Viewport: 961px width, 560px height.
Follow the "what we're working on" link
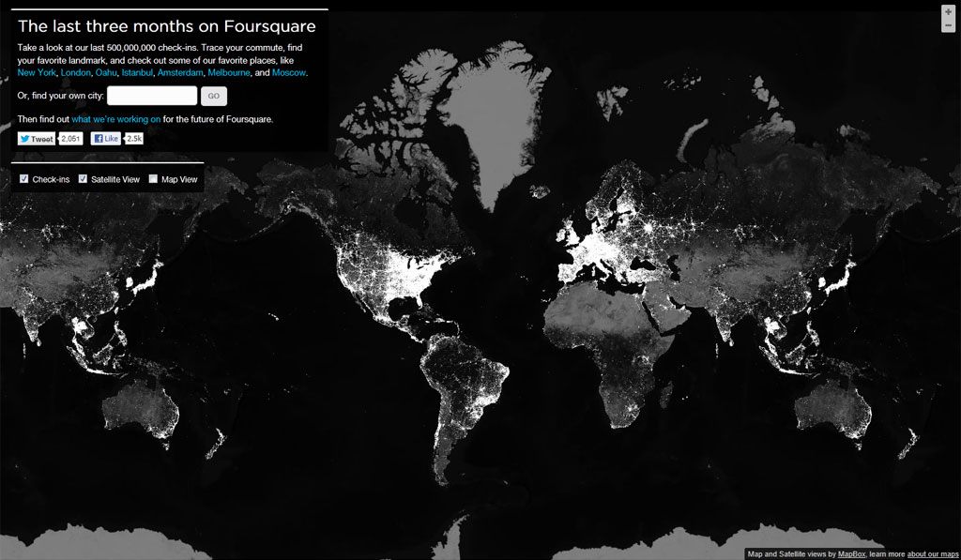click(x=116, y=119)
